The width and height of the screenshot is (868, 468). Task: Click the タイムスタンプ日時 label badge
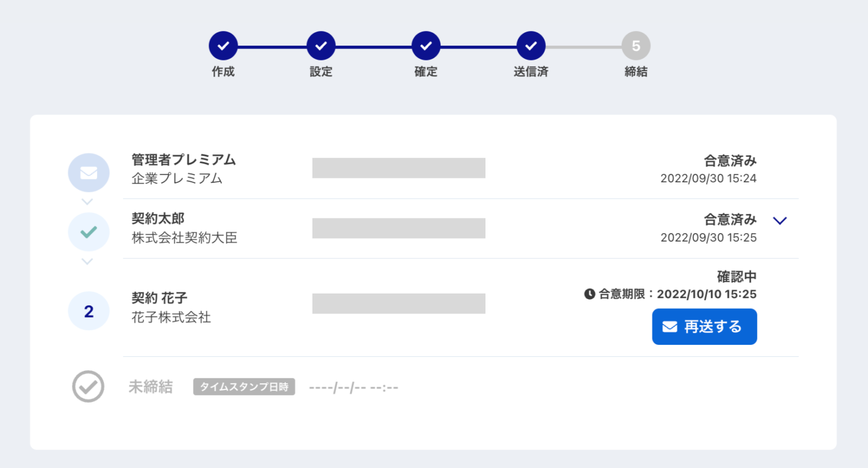244,387
